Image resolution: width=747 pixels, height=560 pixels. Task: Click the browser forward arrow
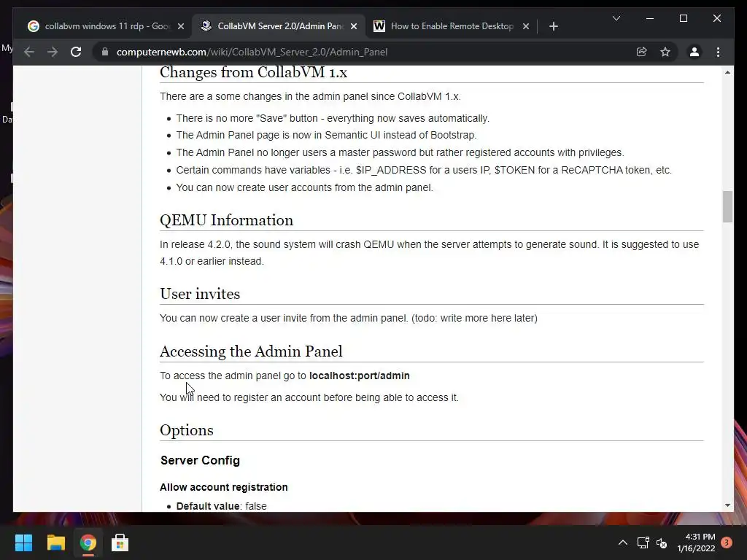tap(53, 52)
